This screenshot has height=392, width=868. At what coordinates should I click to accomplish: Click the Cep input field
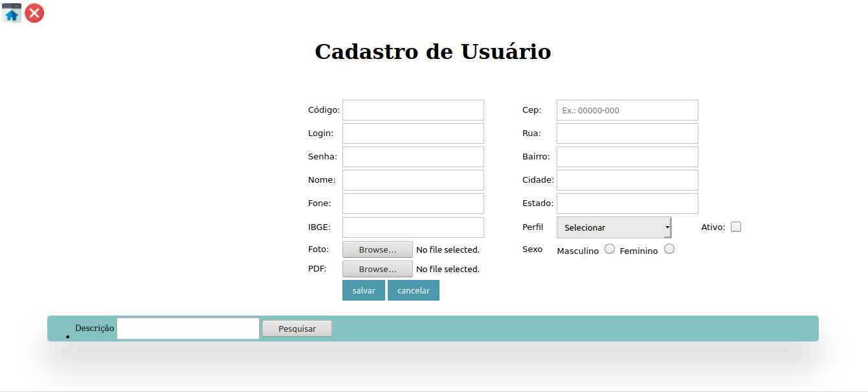627,110
